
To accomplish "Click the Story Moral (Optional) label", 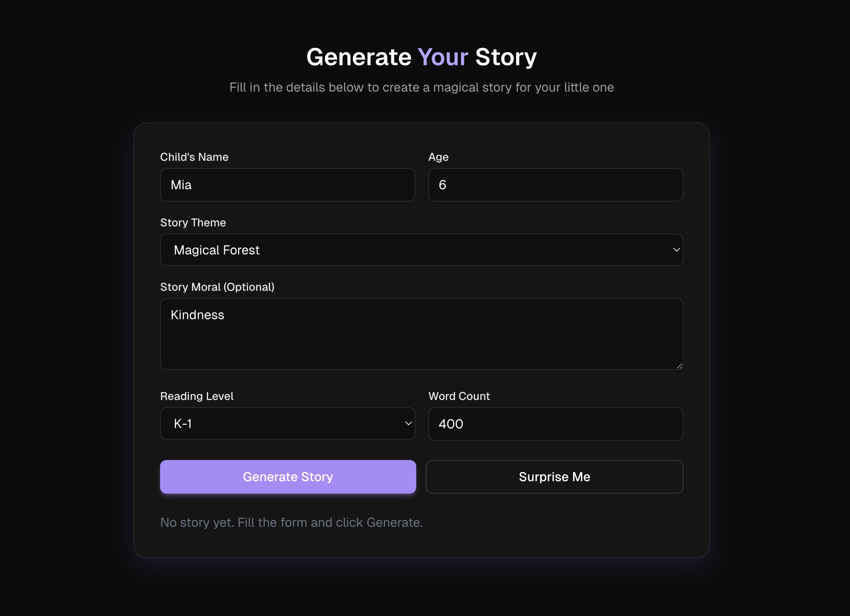I will [217, 287].
